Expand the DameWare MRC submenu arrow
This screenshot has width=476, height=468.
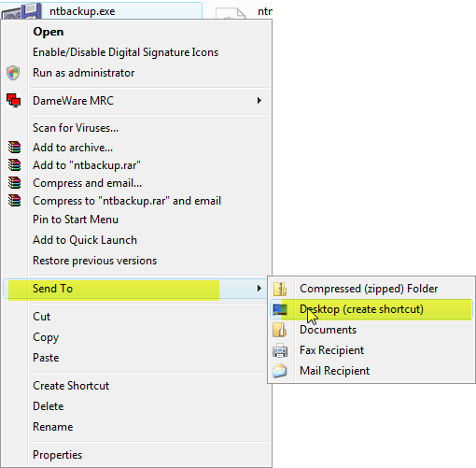259,101
